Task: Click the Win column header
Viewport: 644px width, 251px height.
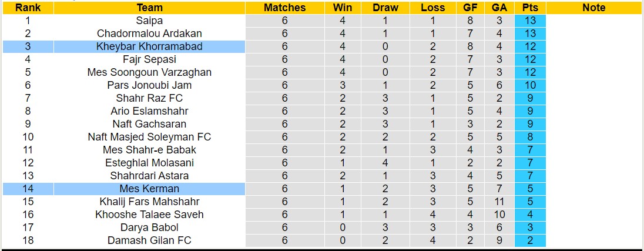Action: [x=343, y=8]
